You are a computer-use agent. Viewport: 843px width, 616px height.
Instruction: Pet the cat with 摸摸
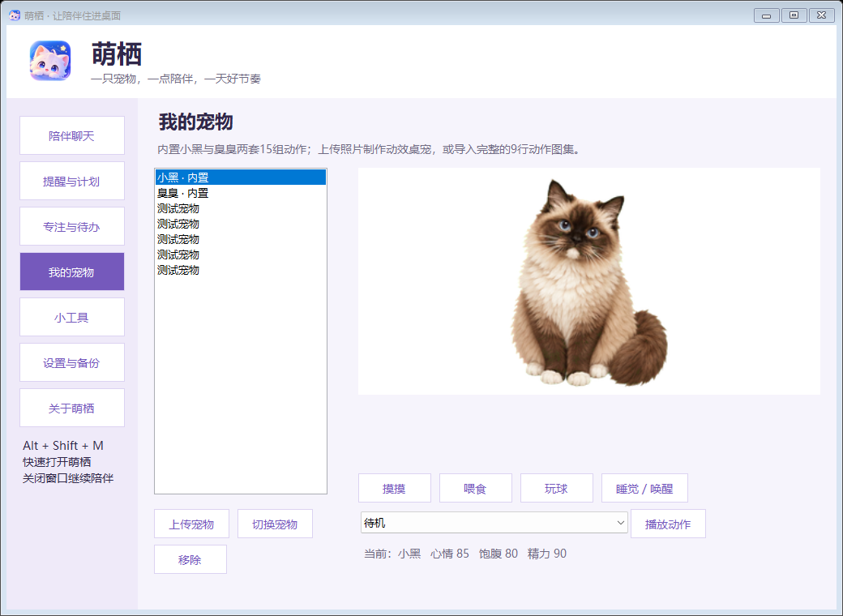pyautogui.click(x=395, y=488)
